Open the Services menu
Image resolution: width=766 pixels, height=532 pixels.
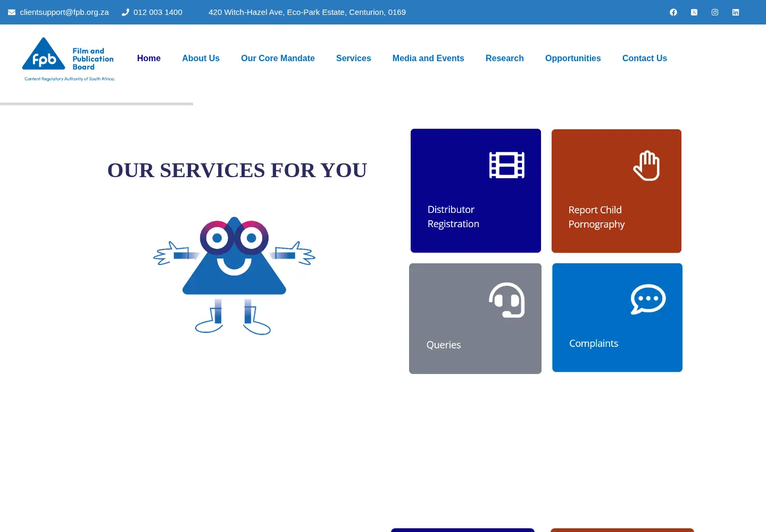(354, 59)
